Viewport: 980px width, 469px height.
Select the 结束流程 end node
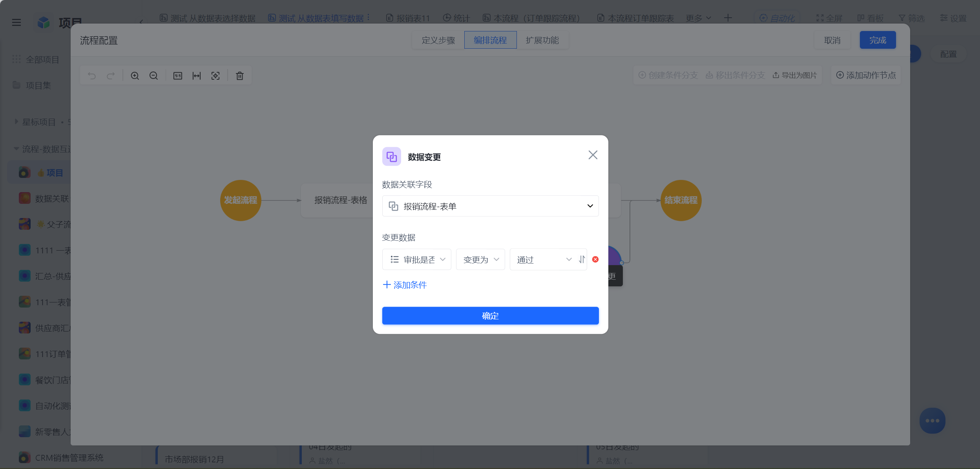[681, 200]
